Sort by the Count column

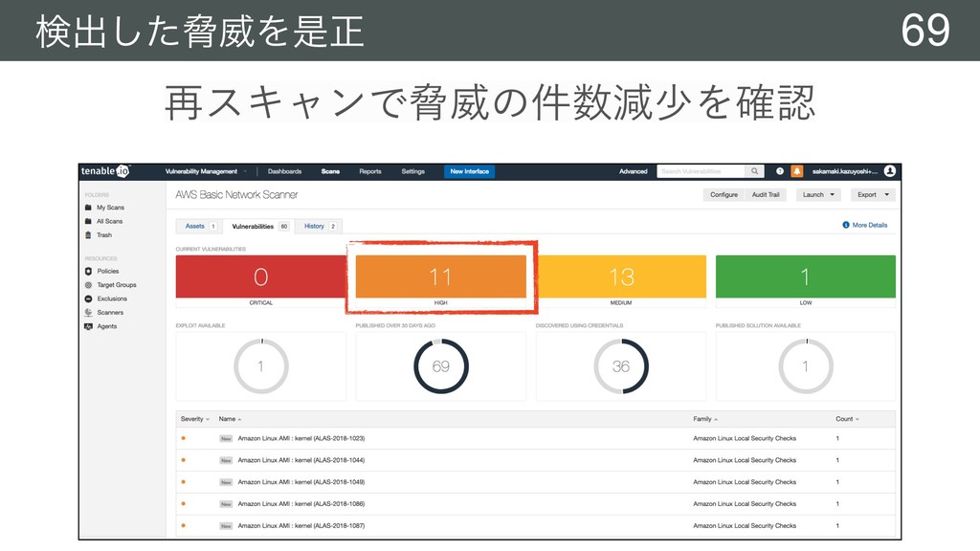847,419
